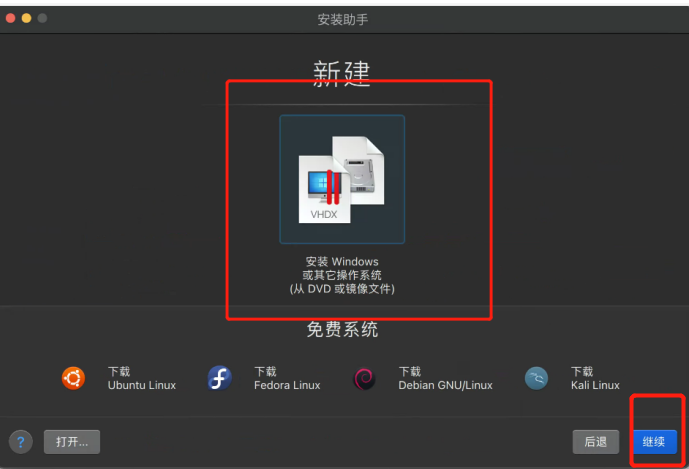This screenshot has width=689, height=469.
Task: Choose 下载 Kali Linux label
Action: pos(595,378)
